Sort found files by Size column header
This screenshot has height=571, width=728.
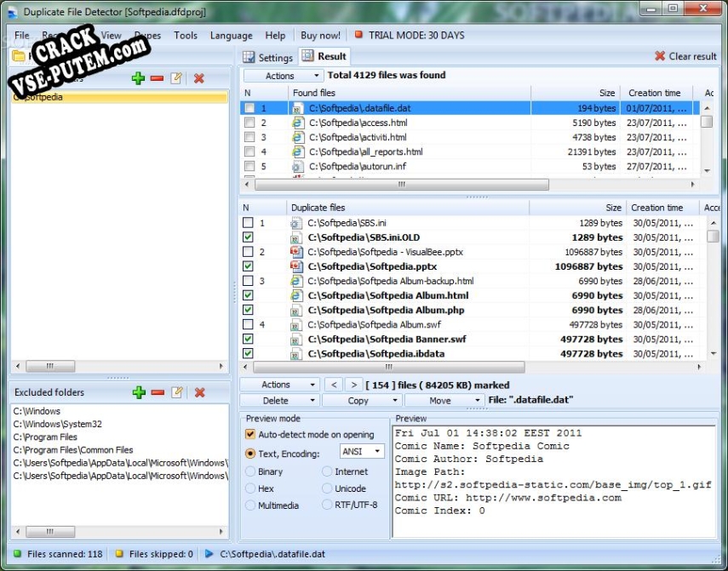576,93
